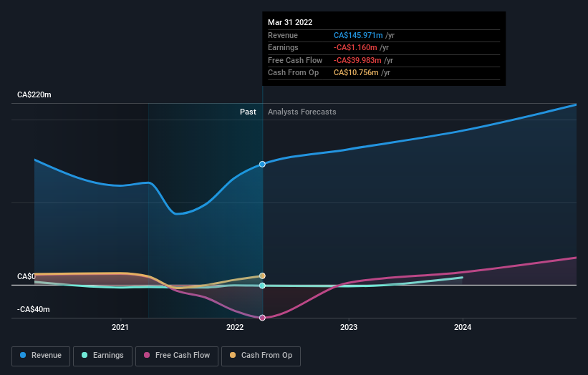
Task: Click the CA$10.756m cash from op value
Action: pos(356,73)
